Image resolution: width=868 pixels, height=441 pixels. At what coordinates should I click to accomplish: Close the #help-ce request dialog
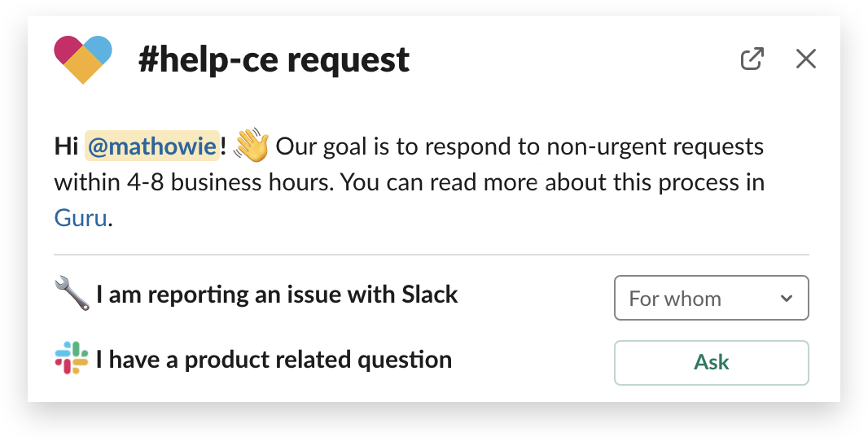[805, 59]
